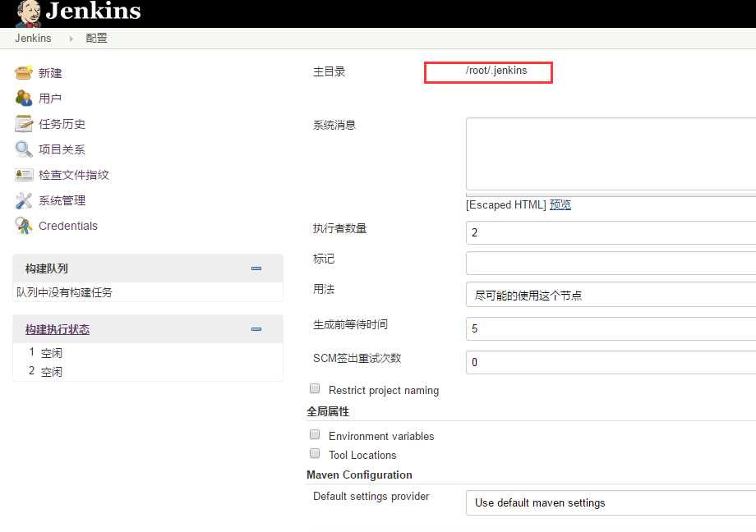Click the 主目录 label
The height and width of the screenshot is (532, 756).
(x=330, y=71)
